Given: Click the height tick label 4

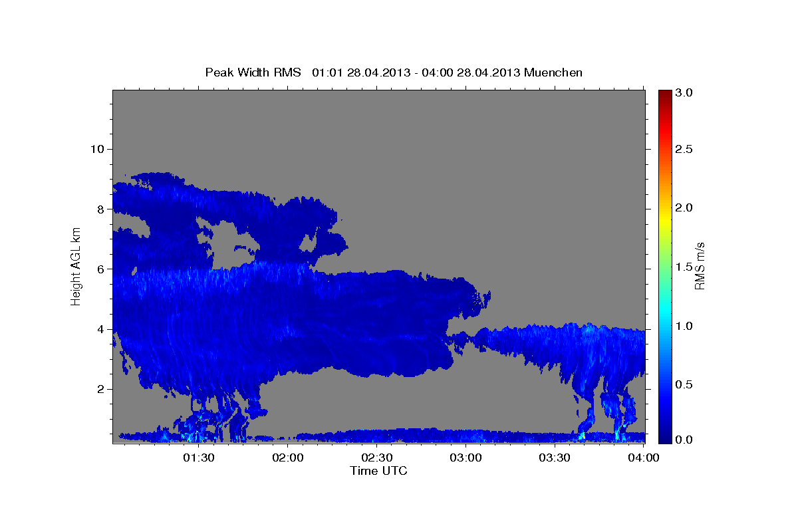Looking at the screenshot, I should [x=100, y=329].
